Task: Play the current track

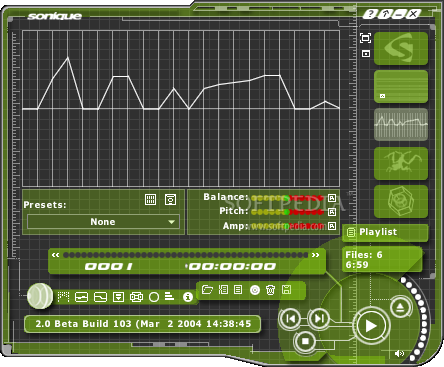Action: point(371,326)
